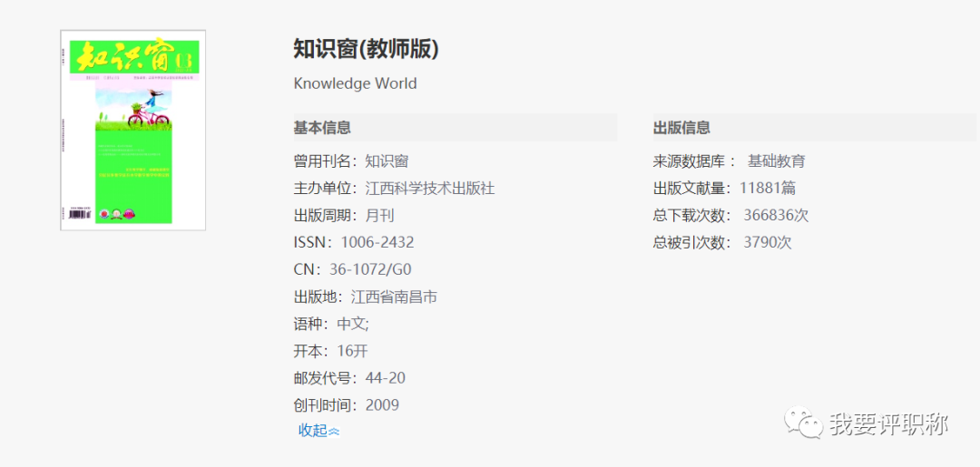Click the journal title 知识窗(教师版)
980x467 pixels.
tap(367, 49)
